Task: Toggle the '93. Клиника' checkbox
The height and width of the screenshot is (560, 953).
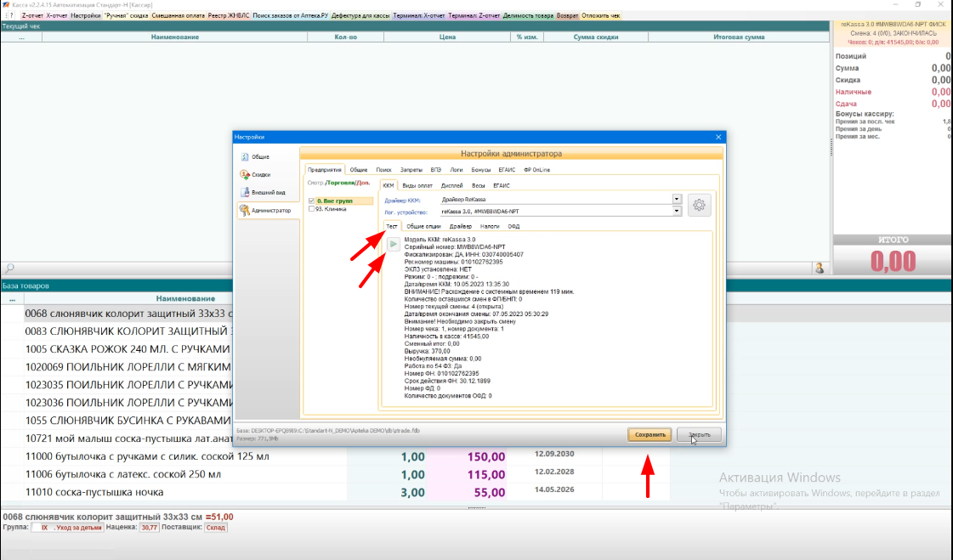Action: click(x=312, y=209)
